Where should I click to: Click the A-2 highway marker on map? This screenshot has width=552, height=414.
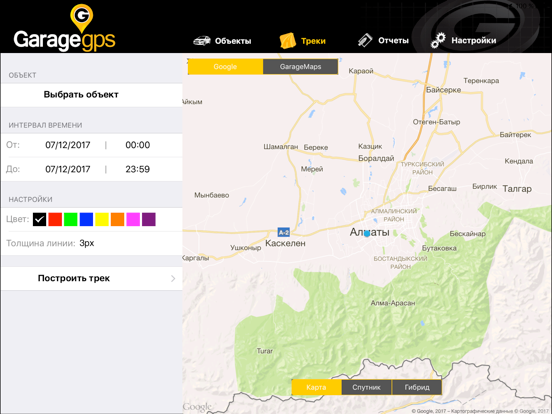click(x=284, y=232)
